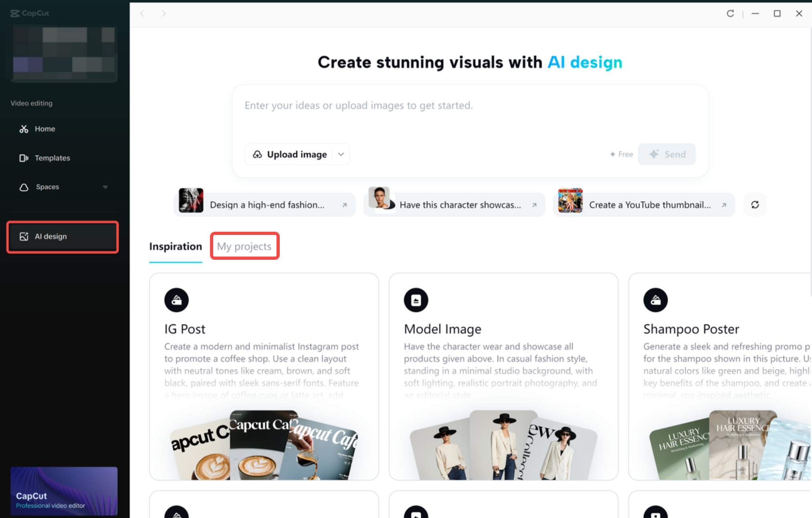This screenshot has height=518, width=812.
Task: Open the Upload image dropdown chevron
Action: [341, 154]
